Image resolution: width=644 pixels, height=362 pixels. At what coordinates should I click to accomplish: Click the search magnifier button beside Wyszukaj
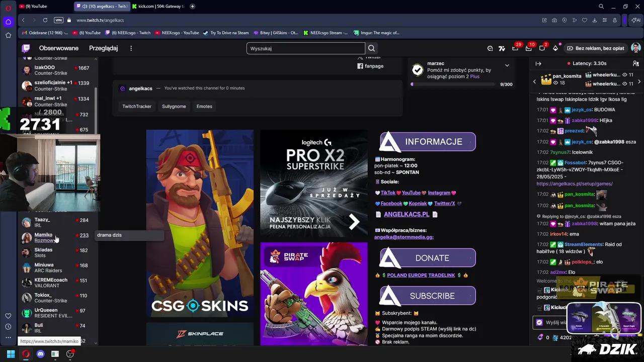371,48
